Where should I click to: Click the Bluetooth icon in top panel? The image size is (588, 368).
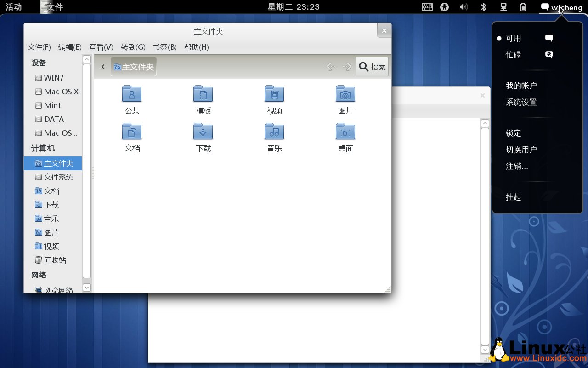tap(483, 7)
